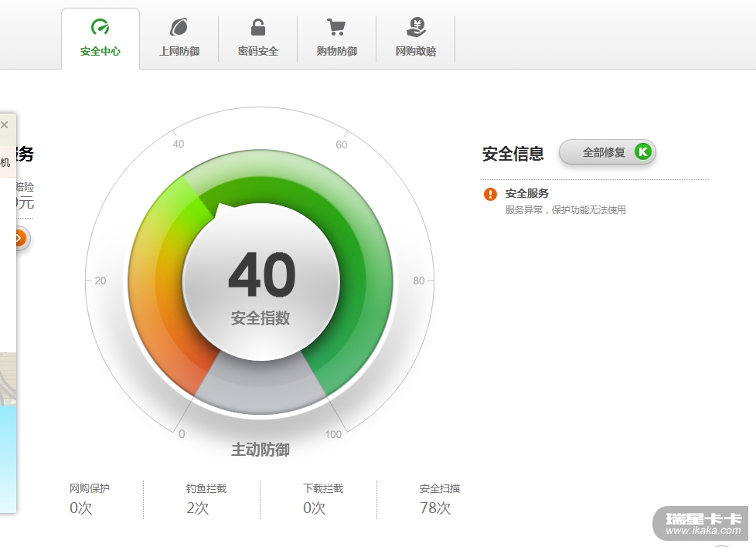The height and width of the screenshot is (547, 756).
Task: Click the green K icon in 全部修复
Action: 642,152
